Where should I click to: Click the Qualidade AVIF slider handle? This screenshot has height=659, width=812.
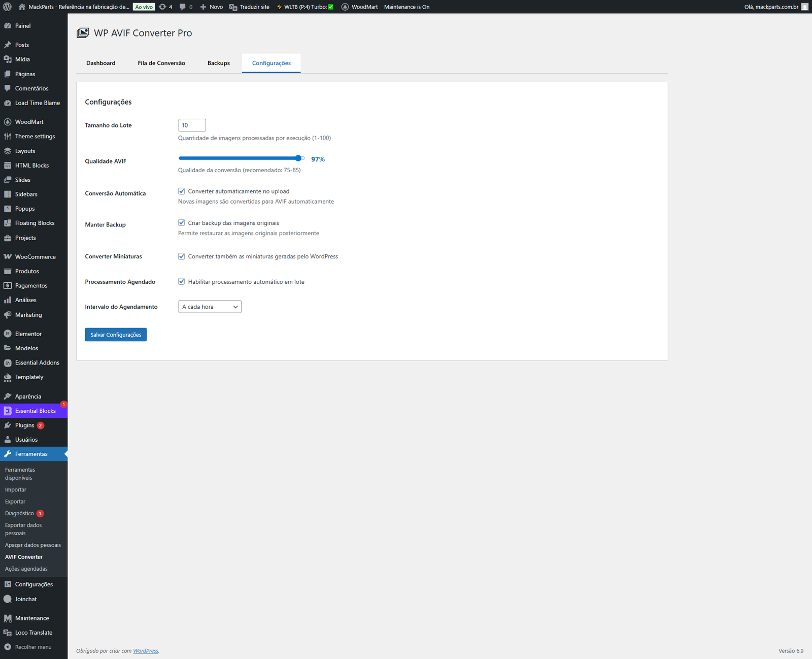pos(298,158)
